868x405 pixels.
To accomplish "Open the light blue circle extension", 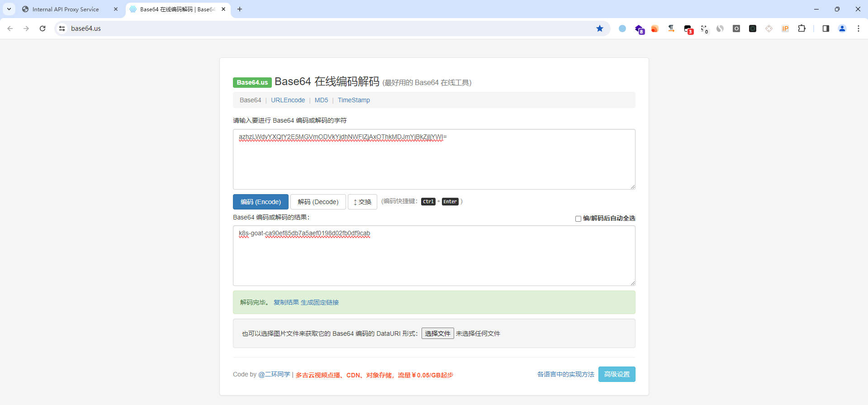I will 622,29.
